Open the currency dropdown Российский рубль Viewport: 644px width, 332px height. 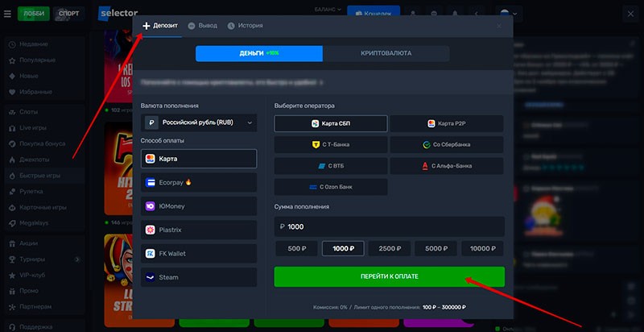pyautogui.click(x=198, y=122)
